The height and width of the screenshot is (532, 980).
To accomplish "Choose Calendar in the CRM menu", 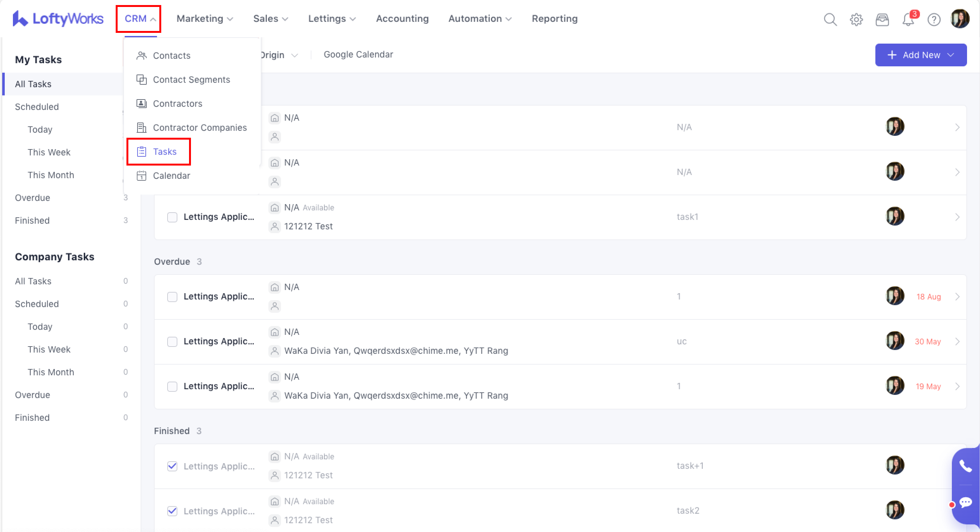I will 171,176.
